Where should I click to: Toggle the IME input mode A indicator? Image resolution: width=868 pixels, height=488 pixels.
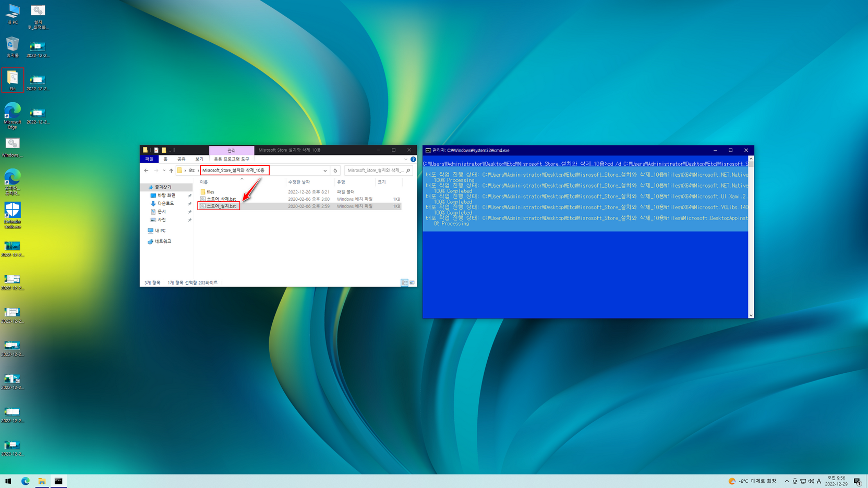819,481
